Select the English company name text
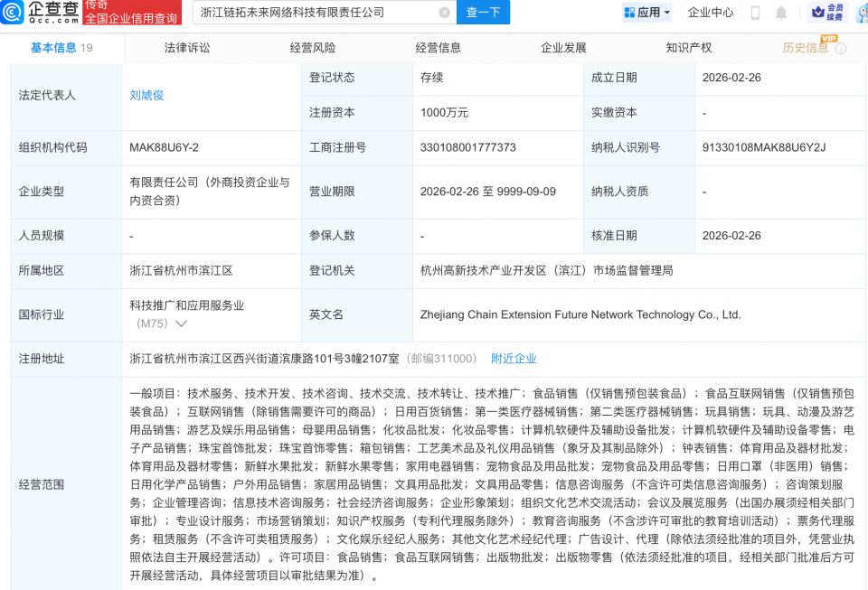 click(x=580, y=314)
